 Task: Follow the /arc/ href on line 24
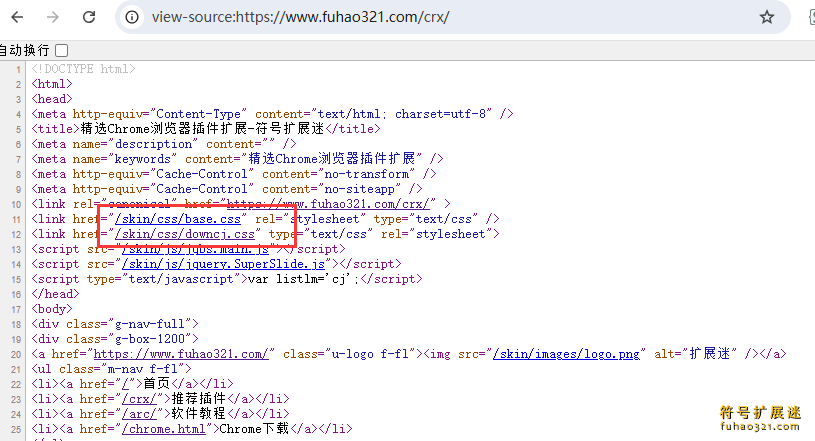point(139,414)
